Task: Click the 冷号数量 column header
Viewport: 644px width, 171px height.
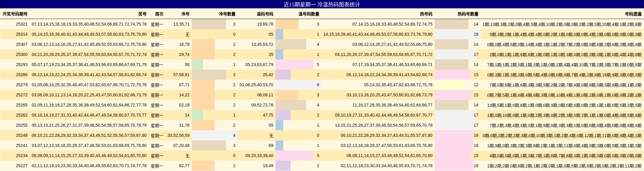Action: (227, 14)
